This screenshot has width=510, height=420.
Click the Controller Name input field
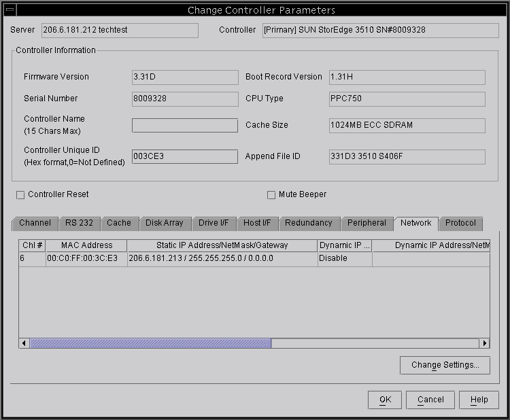185,125
